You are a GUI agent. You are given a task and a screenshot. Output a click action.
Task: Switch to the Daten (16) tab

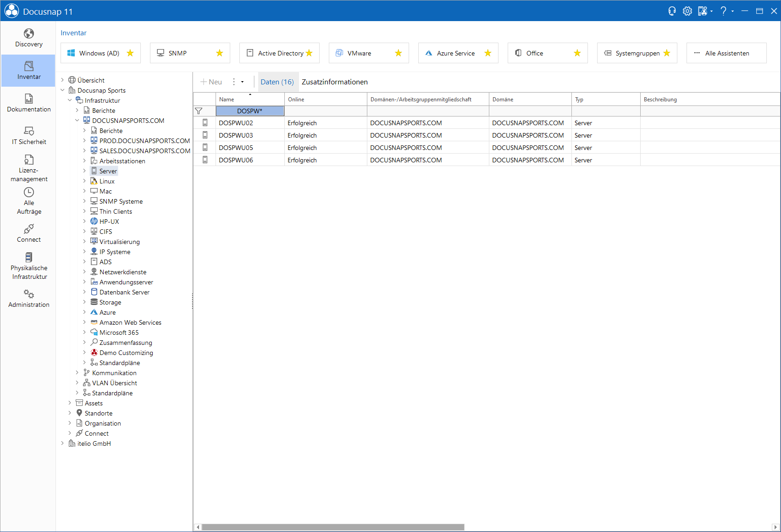tap(277, 82)
